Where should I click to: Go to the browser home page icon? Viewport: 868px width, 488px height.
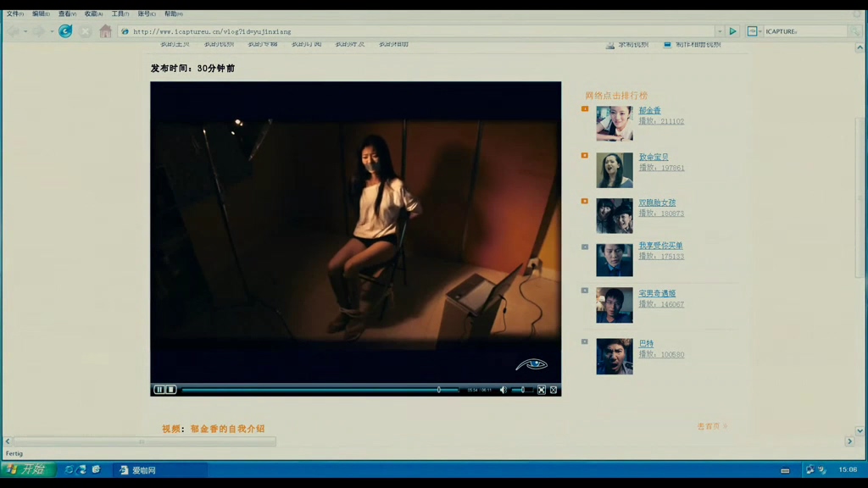click(x=105, y=31)
